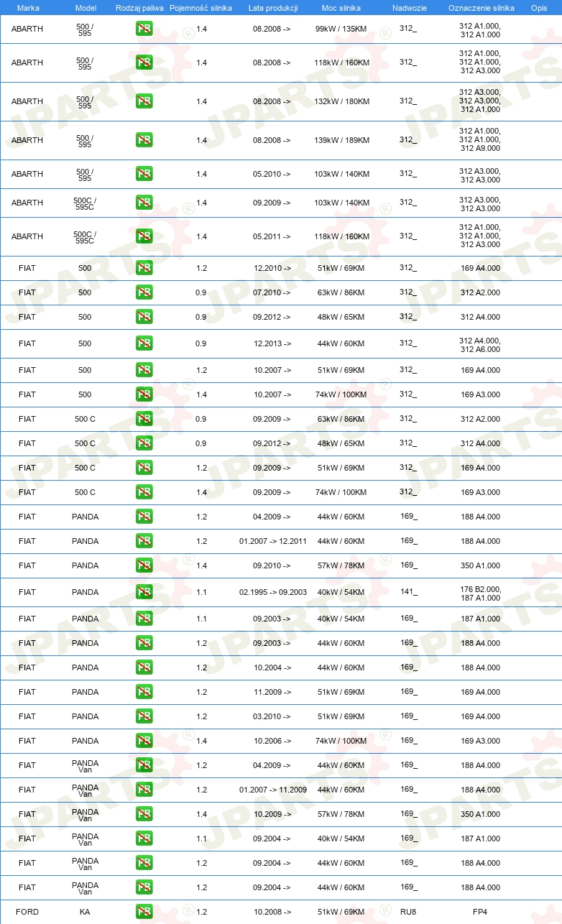This screenshot has height=924, width=562.
Task: Click the RU8 body code cell
Action: pos(408,912)
